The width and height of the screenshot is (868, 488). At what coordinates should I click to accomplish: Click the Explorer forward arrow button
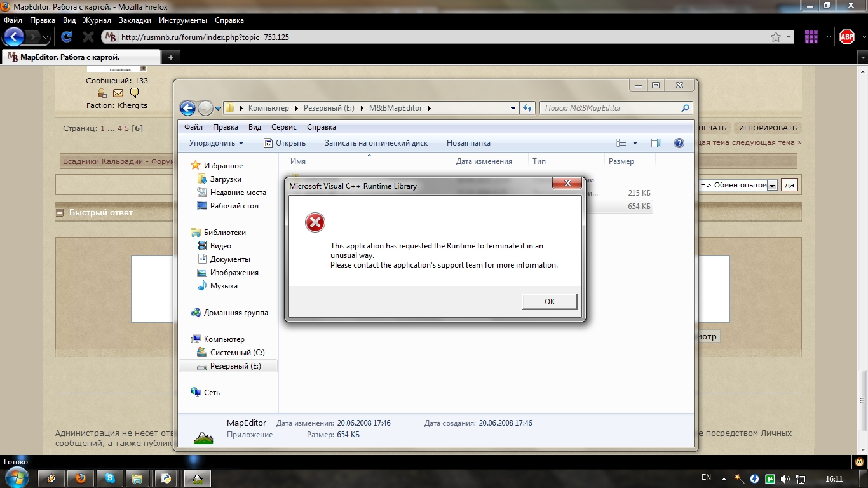(205, 108)
